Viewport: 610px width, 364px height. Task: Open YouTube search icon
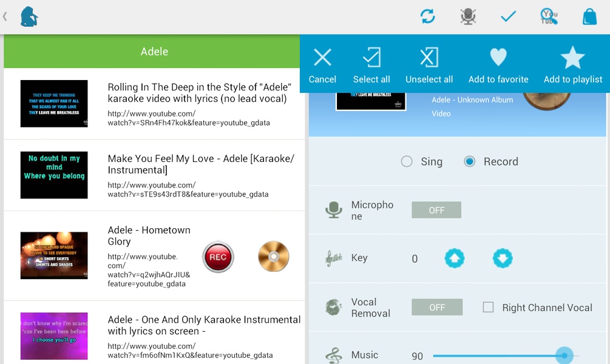coord(549,16)
